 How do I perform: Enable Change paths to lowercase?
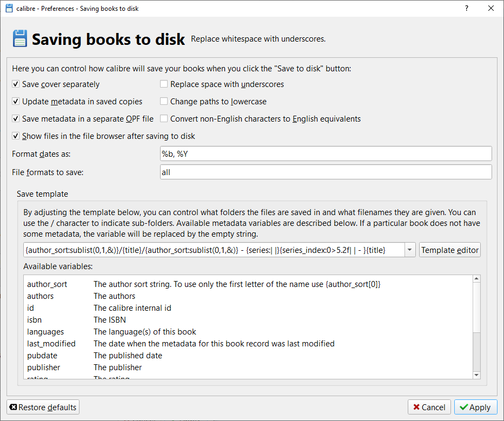(164, 102)
